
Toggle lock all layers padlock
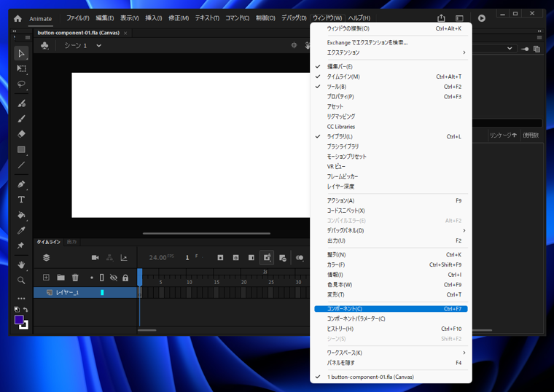coord(125,278)
